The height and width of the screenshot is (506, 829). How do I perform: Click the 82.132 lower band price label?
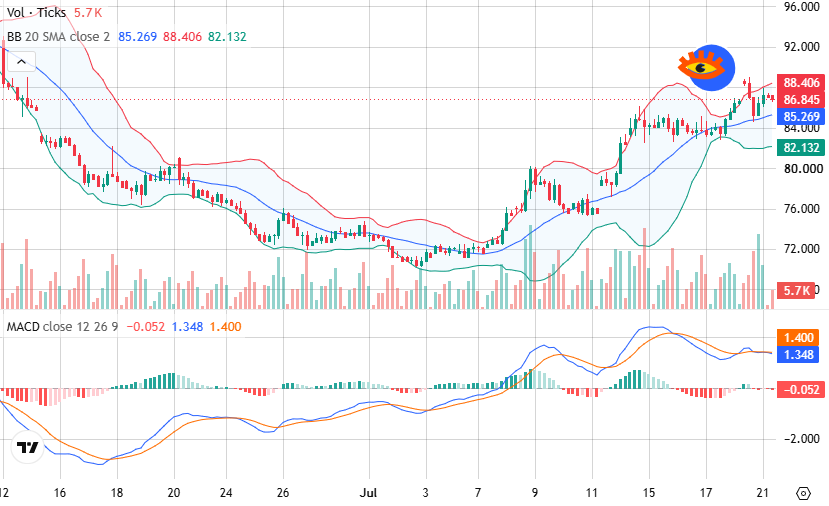801,148
